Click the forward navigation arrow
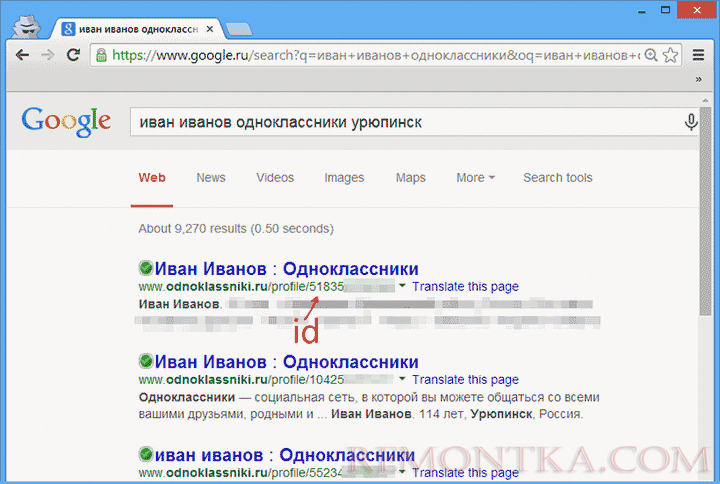Image resolution: width=720 pixels, height=484 pixels. [48, 55]
